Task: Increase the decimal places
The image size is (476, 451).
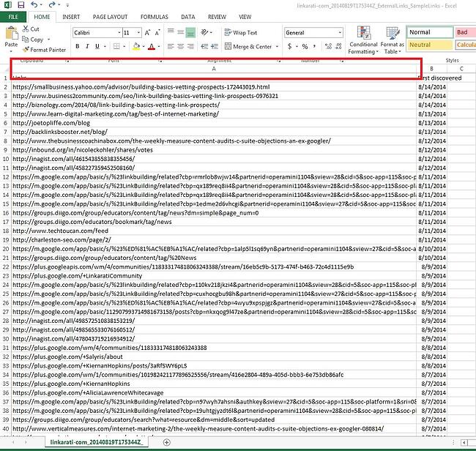Action: point(328,46)
